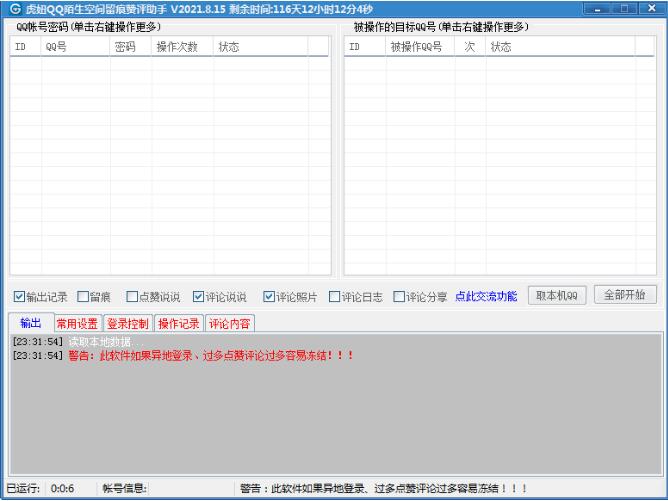Click the ID header in account list
Image resolution: width=668 pixels, height=501 pixels.
(26, 46)
